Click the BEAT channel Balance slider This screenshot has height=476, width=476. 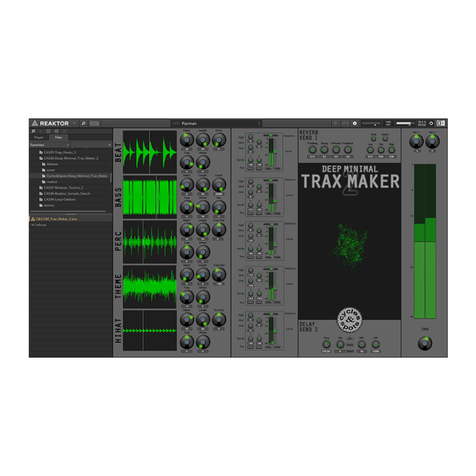(271, 136)
